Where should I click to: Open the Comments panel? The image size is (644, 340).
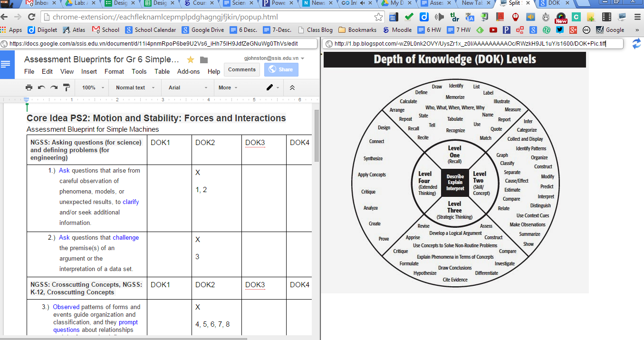click(x=242, y=69)
